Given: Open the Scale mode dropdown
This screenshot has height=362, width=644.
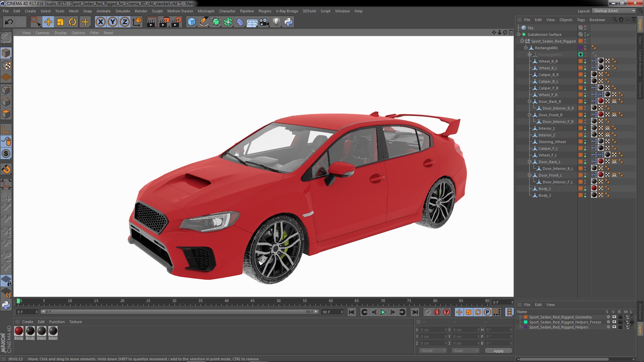Looking at the screenshot, I should 465,351.
